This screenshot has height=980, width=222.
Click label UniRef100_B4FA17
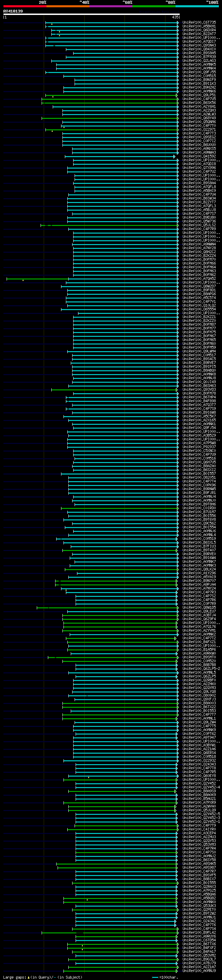click(199, 951)
